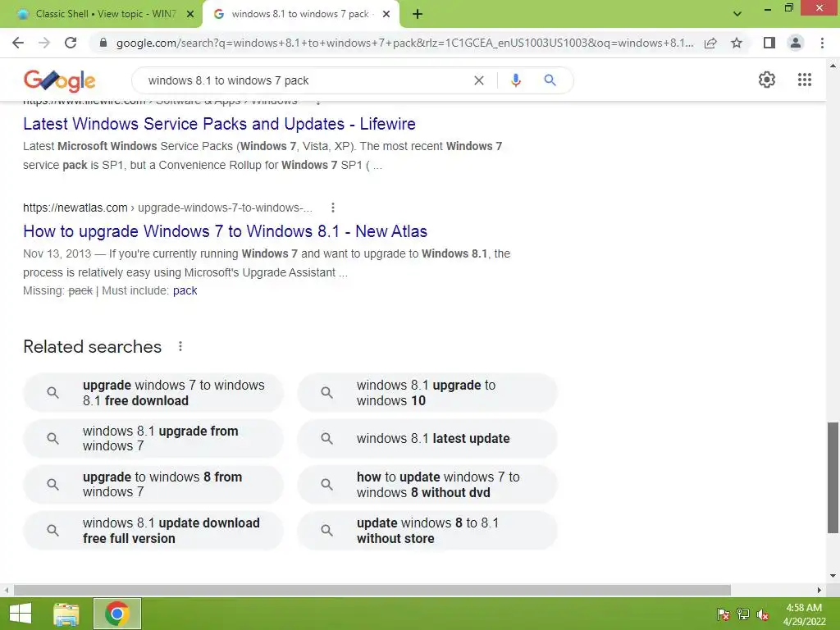
Task: Bookmark this page with star icon
Action: coord(737,43)
